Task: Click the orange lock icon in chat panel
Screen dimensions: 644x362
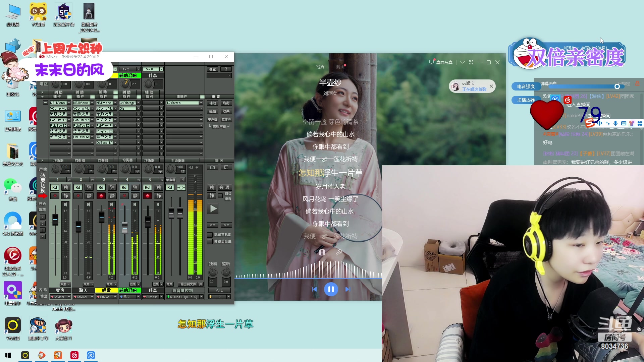Action: [x=637, y=83]
